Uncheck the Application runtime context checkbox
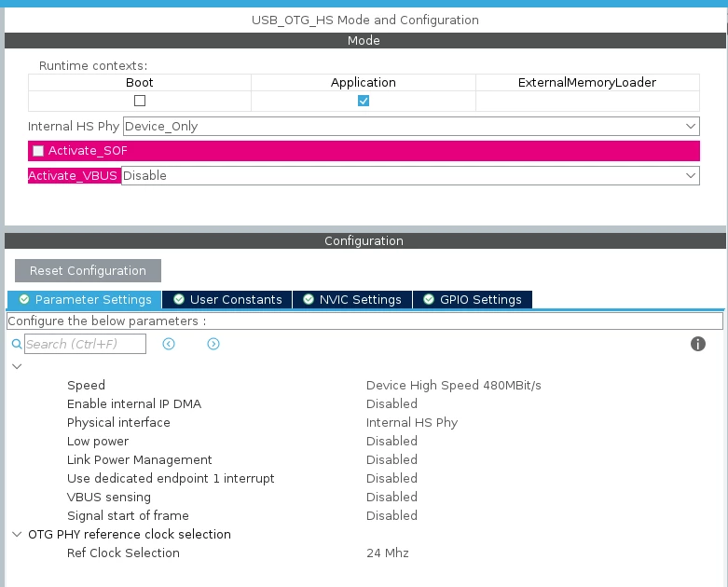 point(364,101)
